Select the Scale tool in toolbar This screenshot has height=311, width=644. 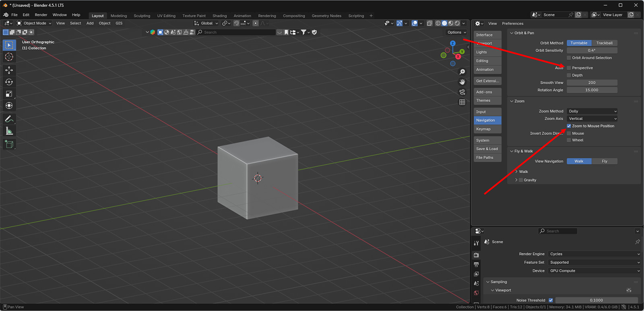click(x=9, y=94)
